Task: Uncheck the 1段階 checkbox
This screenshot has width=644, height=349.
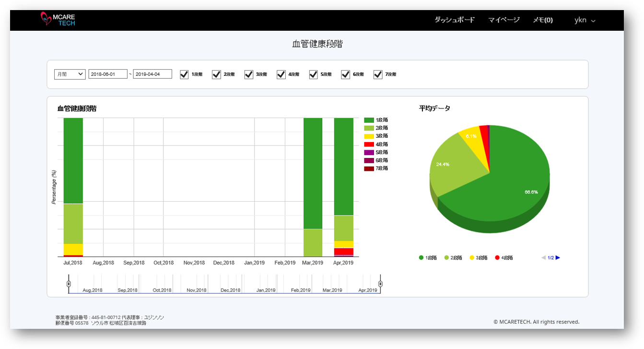Action: pos(184,74)
